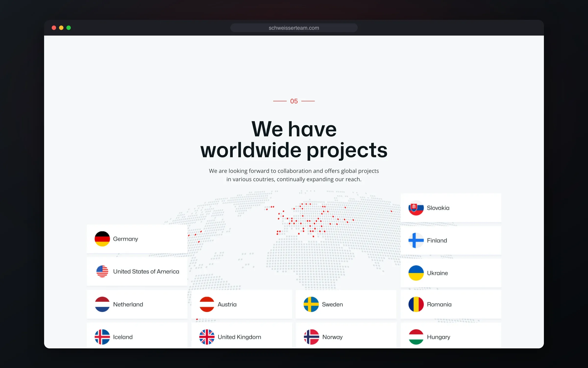Select the Austria country label
Viewport: 588px width, 368px height.
point(227,304)
